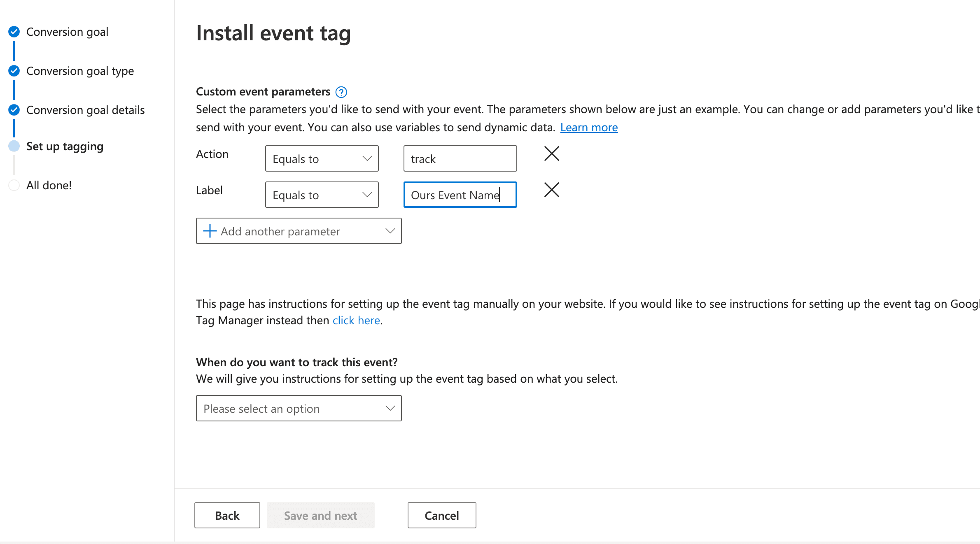
Task: Select the Conversion goal details sidebar step
Action: pyautogui.click(x=85, y=110)
